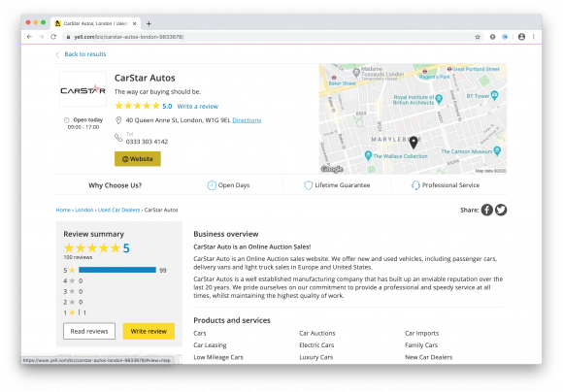This screenshot has width=563, height=392.
Task: Click Car Leasing service text
Action: (210, 345)
